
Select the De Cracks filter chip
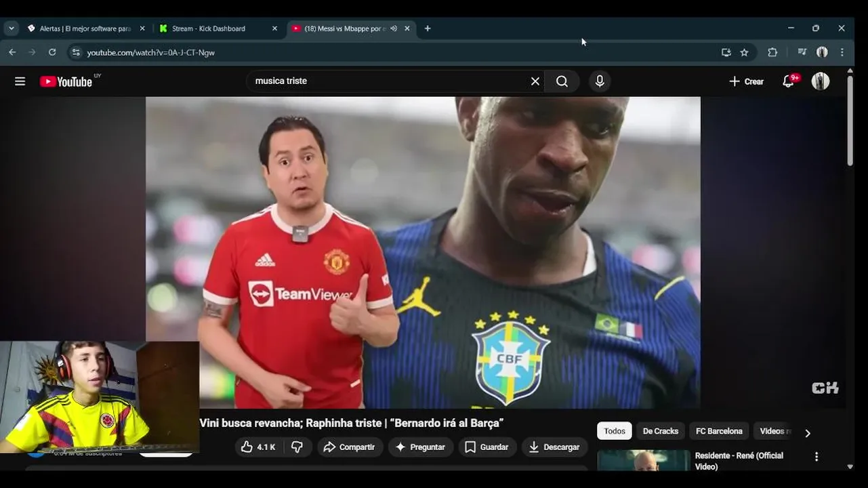[x=661, y=431]
